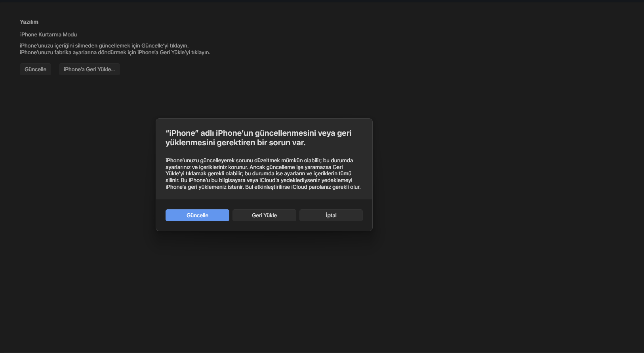Click the dark top bar of the window

(322, 1)
